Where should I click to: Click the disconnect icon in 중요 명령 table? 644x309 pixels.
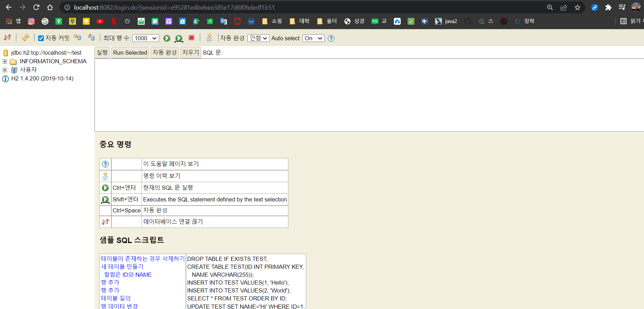click(105, 222)
